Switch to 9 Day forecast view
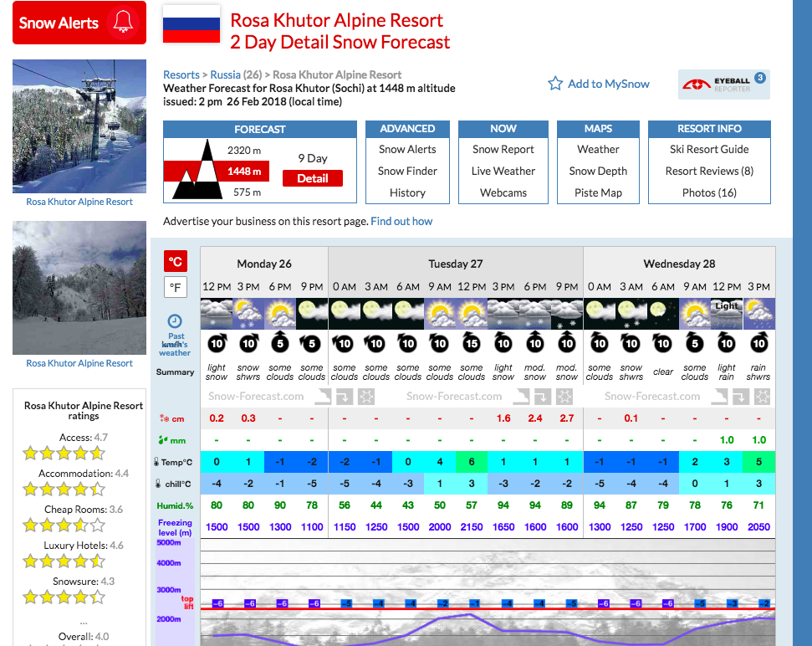812x646 pixels. pos(312,158)
